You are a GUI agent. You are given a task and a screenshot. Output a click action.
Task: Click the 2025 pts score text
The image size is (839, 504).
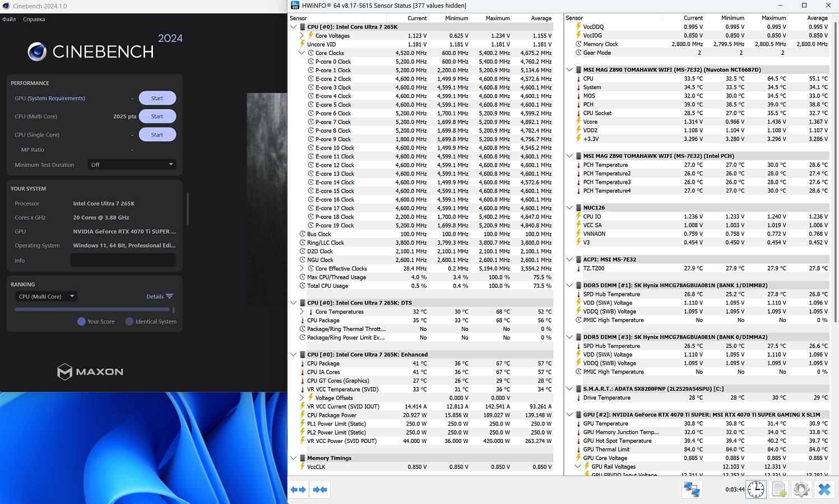tap(124, 116)
